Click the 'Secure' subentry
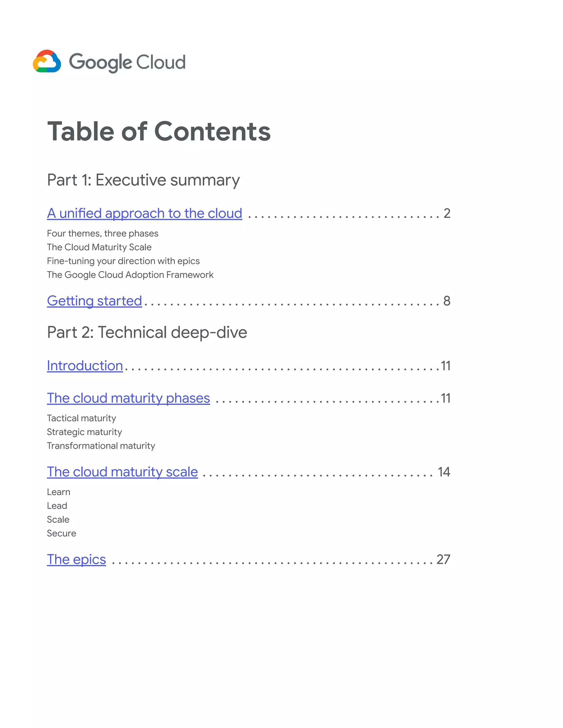Image resolution: width=563 pixels, height=728 pixels. point(61,533)
